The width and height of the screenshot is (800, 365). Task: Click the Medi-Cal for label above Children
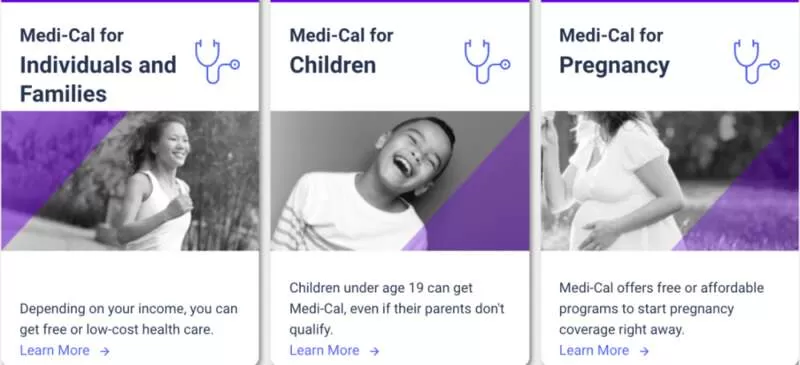pos(341,35)
